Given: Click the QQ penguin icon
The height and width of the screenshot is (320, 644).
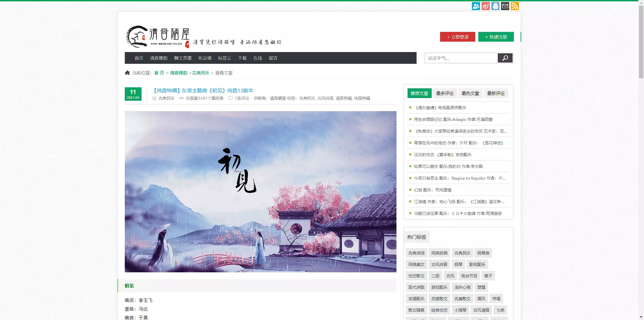Looking at the screenshot, I should point(495,6).
